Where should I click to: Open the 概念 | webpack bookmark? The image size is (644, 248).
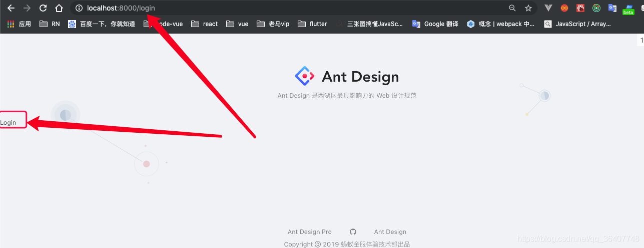tap(501, 24)
